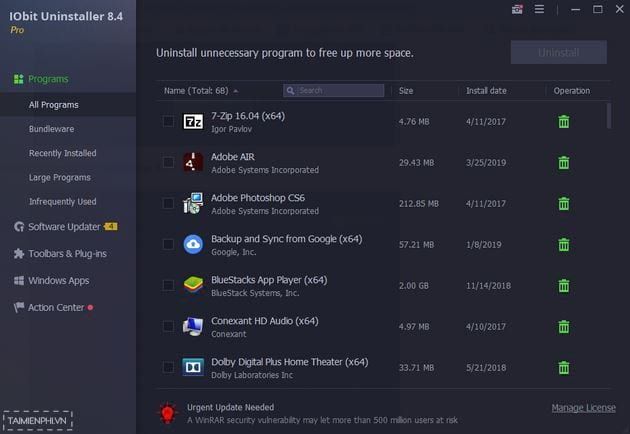Screen dimensions: 630x434
Task: Click the trash icon for Dolby Digital Plus
Action: [564, 367]
